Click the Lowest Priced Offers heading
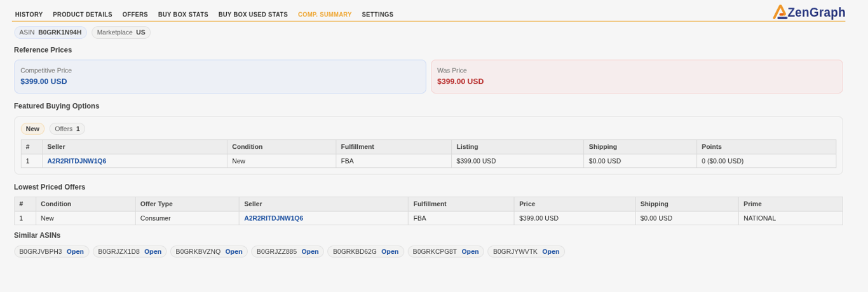Viewport: 868px width, 292px height. point(50,187)
